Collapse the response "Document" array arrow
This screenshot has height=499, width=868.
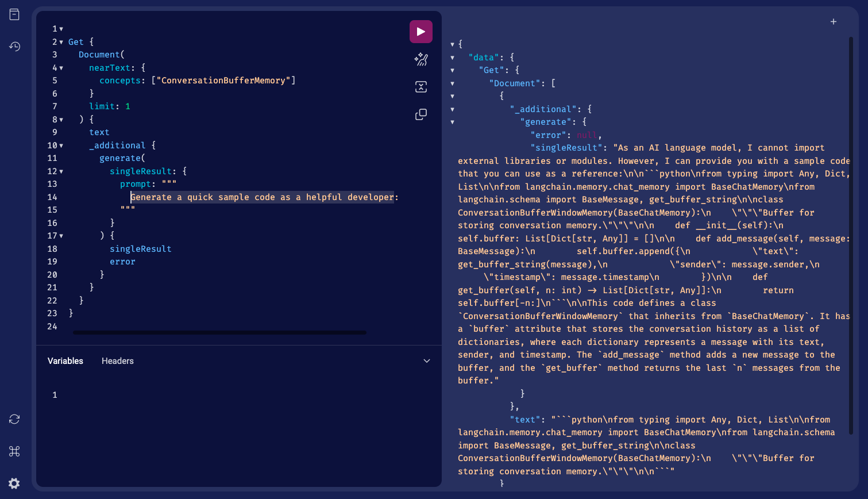tap(453, 83)
